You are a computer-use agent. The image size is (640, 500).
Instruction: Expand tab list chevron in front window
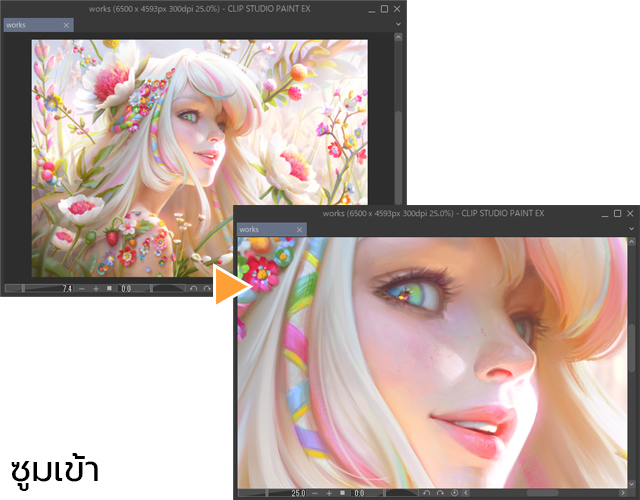(631, 229)
